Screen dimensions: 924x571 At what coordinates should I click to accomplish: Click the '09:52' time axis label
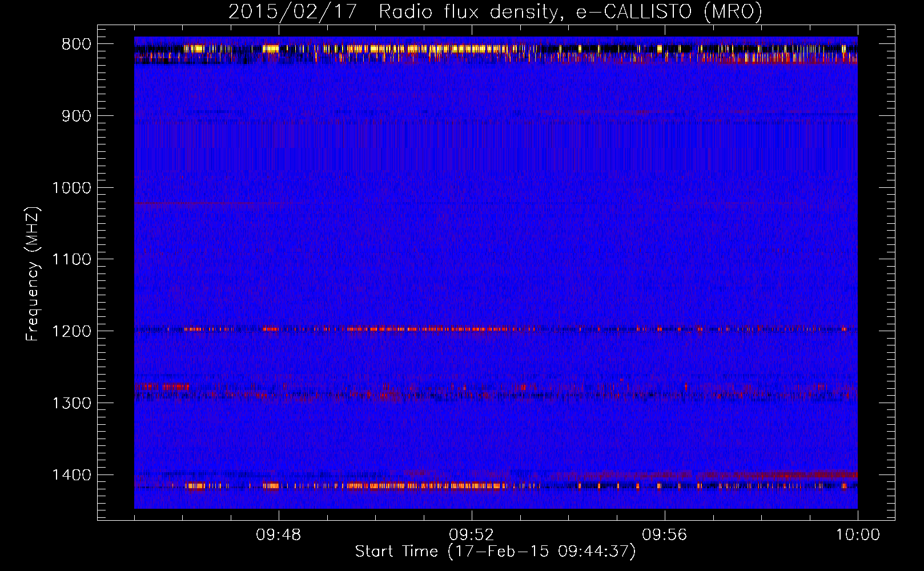(x=471, y=535)
